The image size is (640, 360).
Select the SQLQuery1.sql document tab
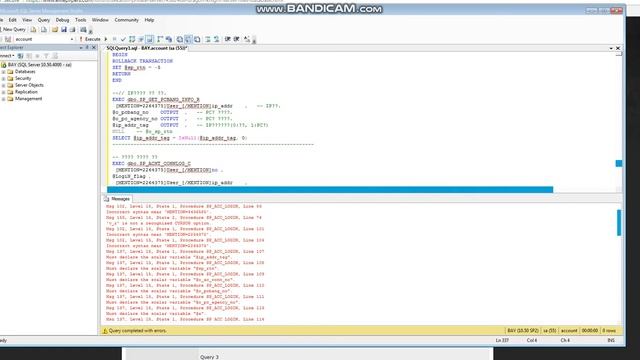point(147,48)
